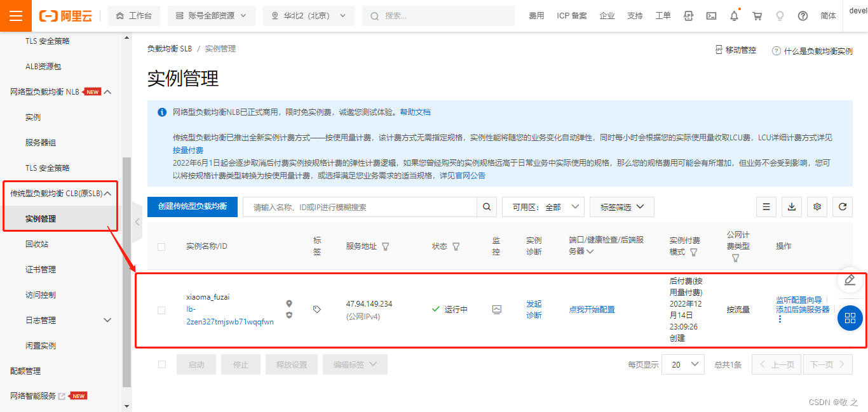The height and width of the screenshot is (412, 868).
Task: Collapse the 网络型负载均衡 NLB section
Action: click(x=107, y=92)
